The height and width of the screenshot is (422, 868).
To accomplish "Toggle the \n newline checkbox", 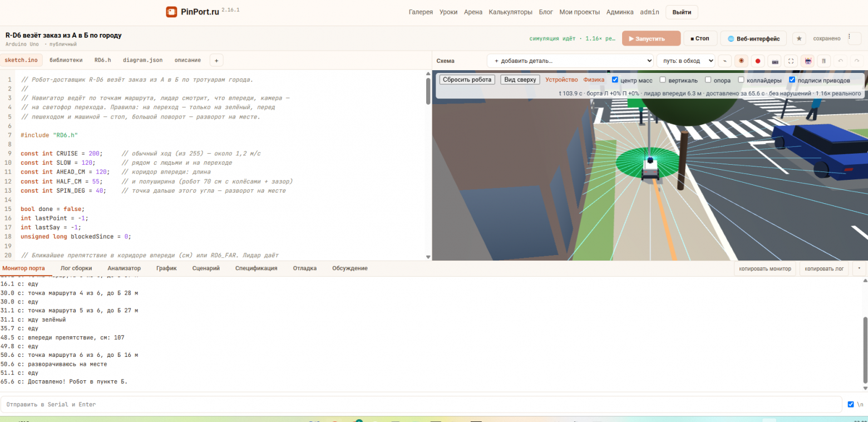I will click(850, 404).
